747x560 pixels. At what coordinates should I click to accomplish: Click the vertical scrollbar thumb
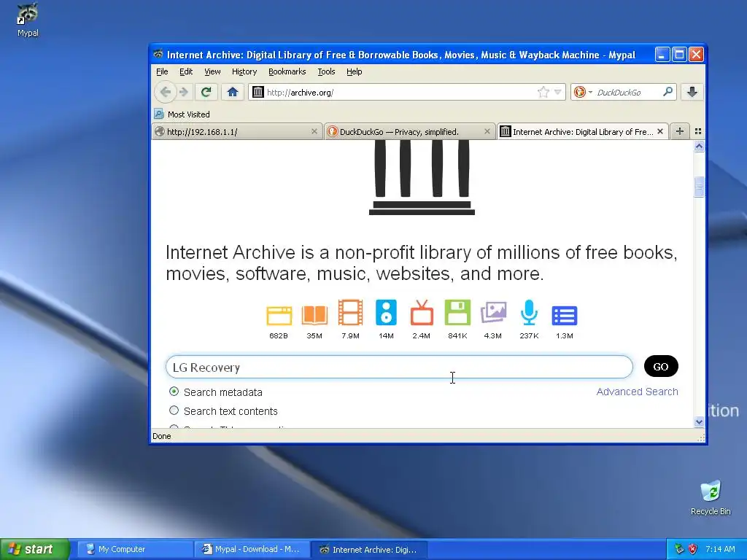coord(699,187)
